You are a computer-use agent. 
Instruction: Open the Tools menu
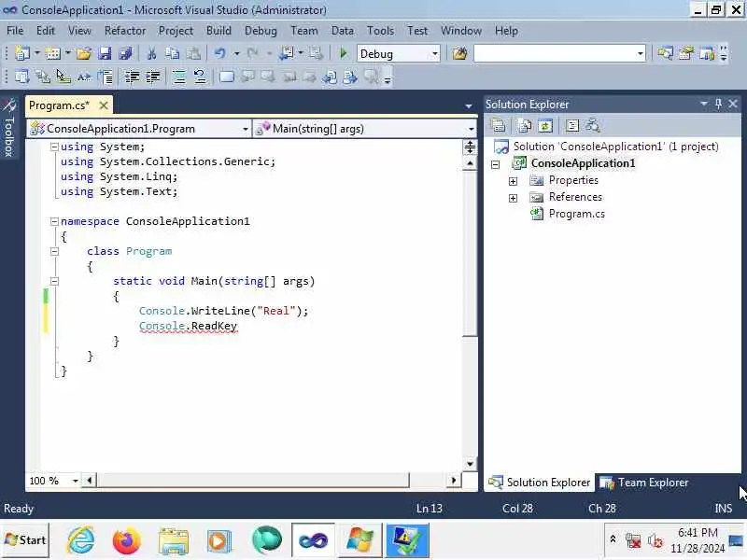coord(380,31)
